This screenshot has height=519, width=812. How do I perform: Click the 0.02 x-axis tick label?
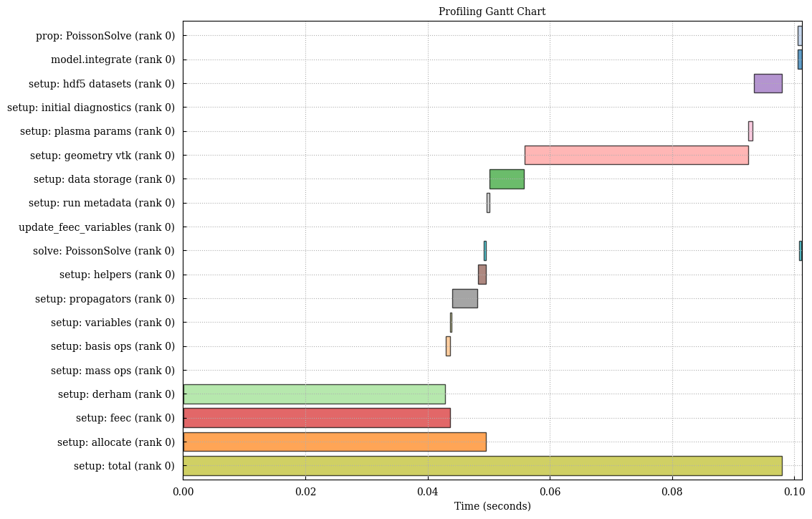(305, 490)
